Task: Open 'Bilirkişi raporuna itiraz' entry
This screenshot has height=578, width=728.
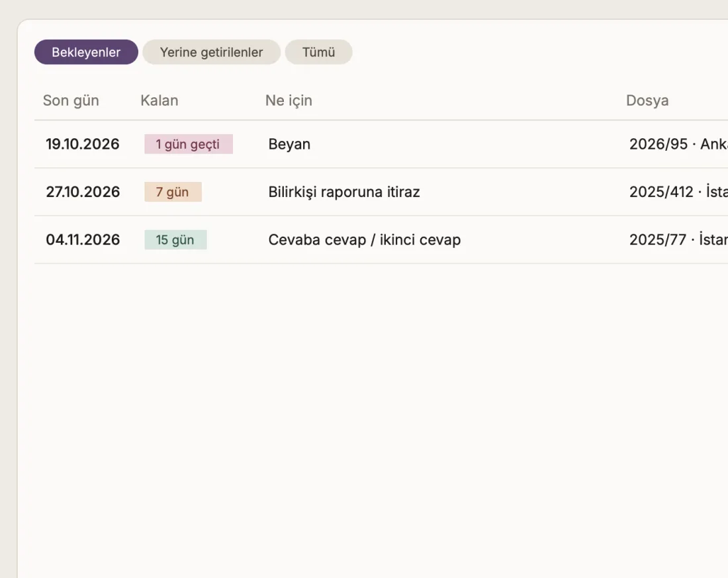Action: pos(344,192)
